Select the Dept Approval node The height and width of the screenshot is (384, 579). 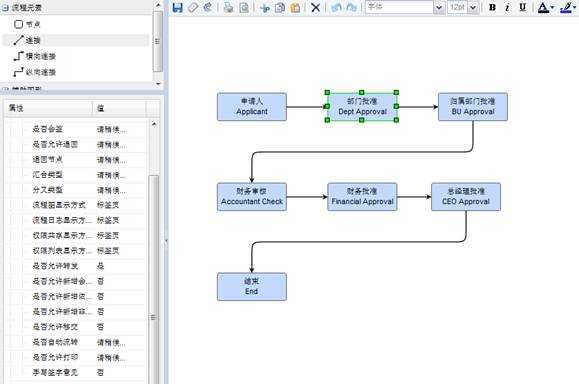(362, 107)
